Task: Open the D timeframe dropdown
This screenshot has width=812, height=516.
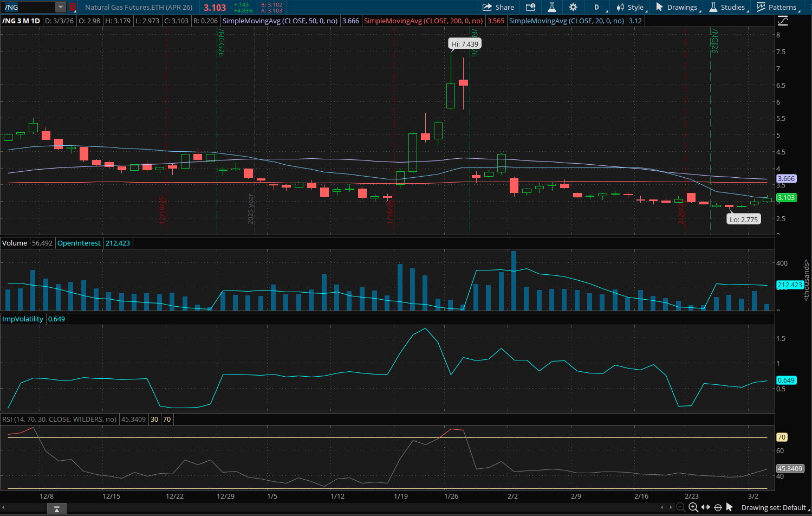Action: [x=596, y=8]
